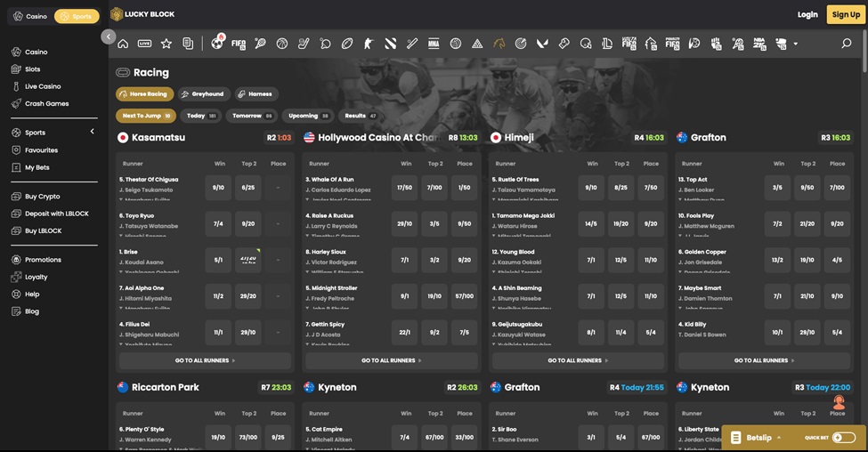868x452 pixels.
Task: Click the Home icon in sports bar
Action: tap(123, 44)
